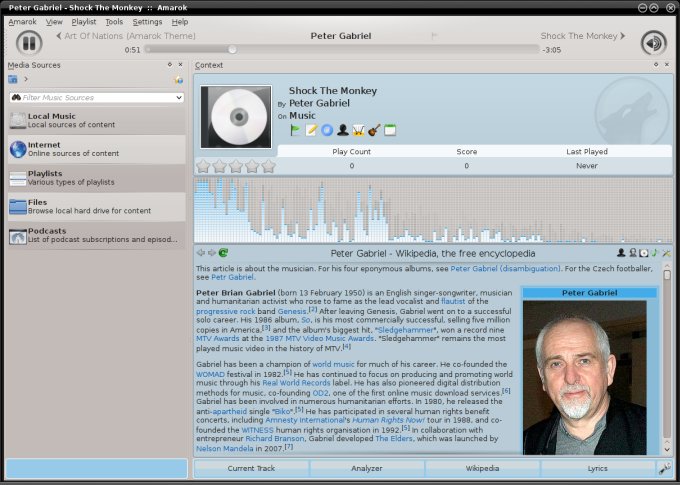Open Local Music sources
Screen dimensions: 680x485
[x=96, y=120]
